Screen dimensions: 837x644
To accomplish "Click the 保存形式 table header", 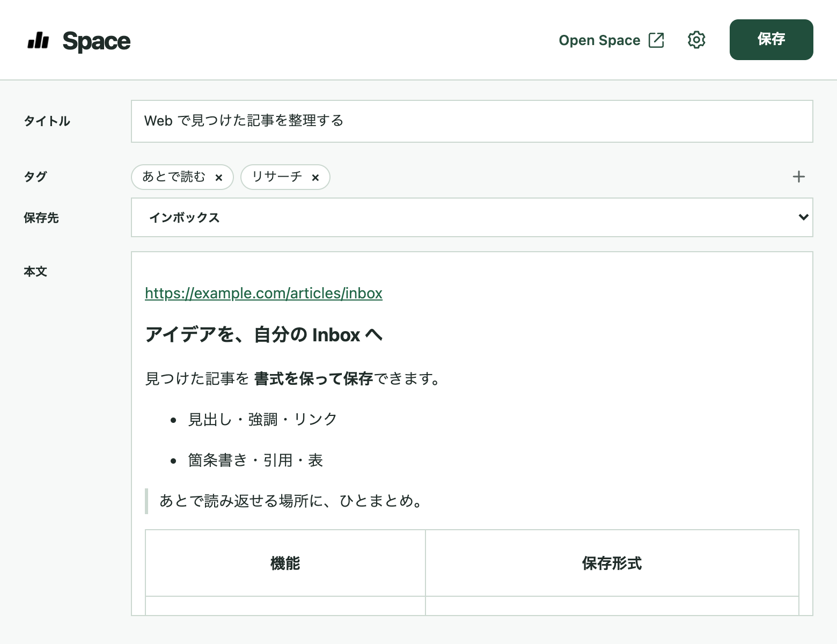I will coord(612,563).
